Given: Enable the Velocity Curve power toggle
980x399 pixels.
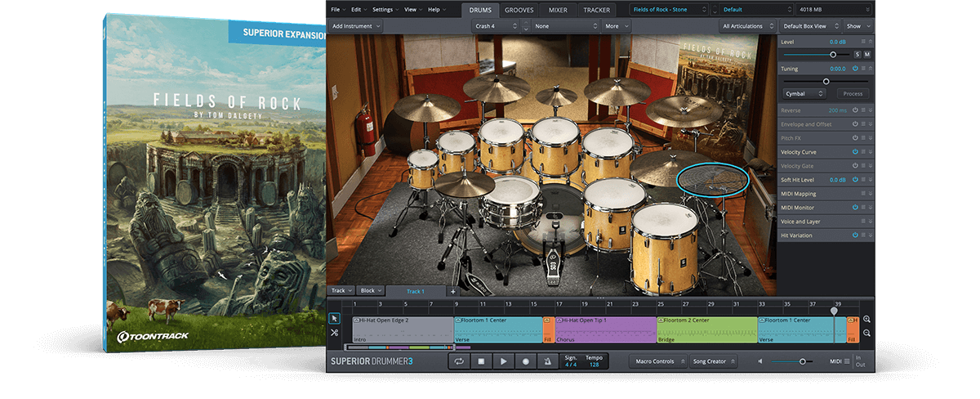Looking at the screenshot, I should [855, 152].
